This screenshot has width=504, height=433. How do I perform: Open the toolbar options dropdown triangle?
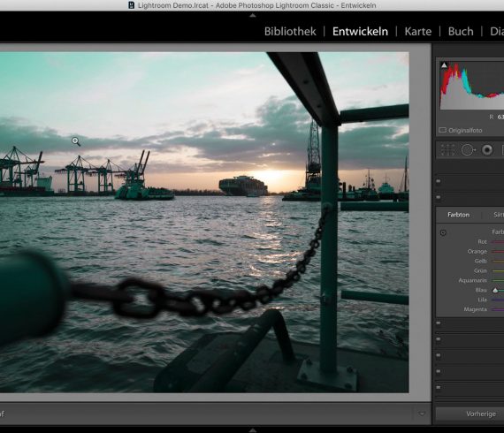pos(422,414)
